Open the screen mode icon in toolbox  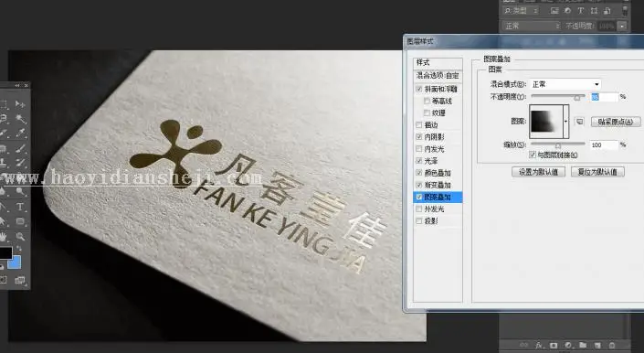coord(20,280)
